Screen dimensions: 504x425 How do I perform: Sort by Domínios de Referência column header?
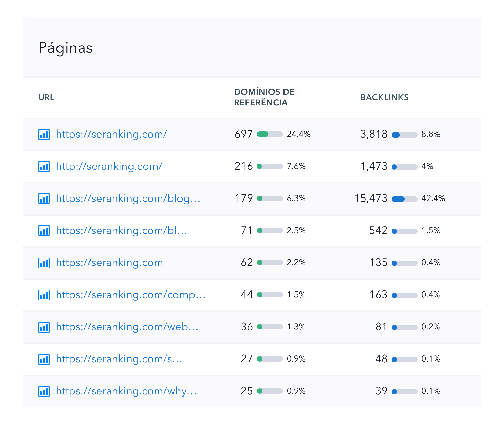click(x=264, y=97)
